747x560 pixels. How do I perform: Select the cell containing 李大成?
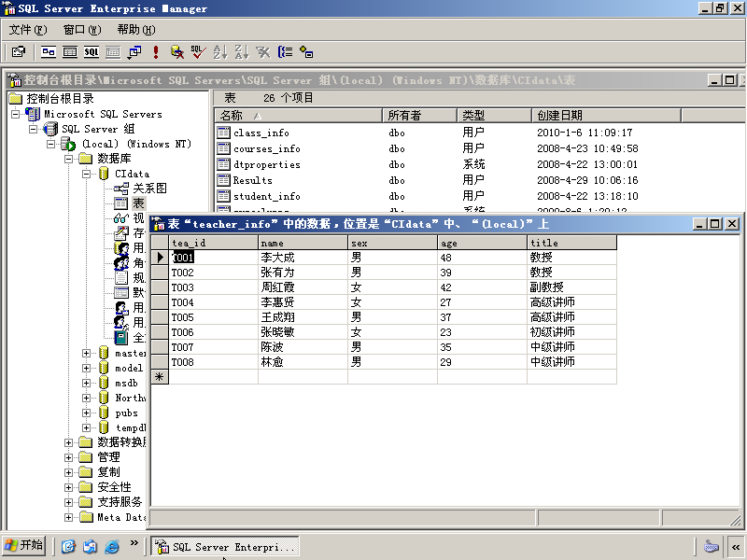pos(303,258)
